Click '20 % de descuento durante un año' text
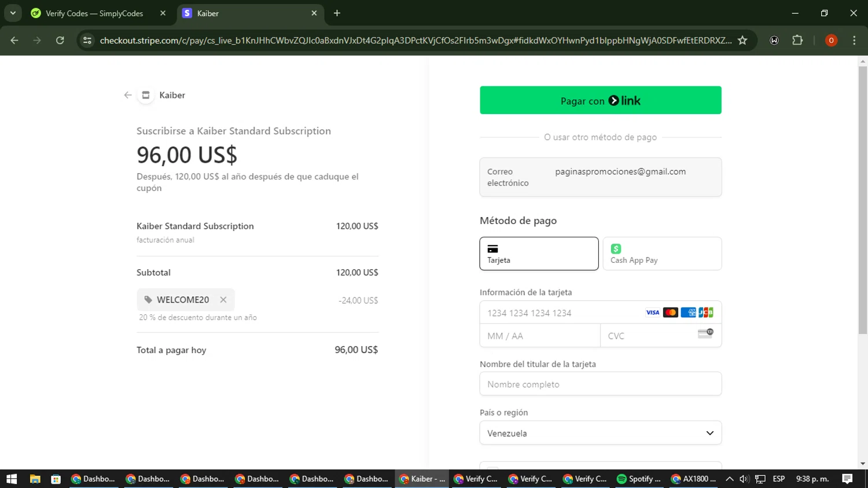The height and width of the screenshot is (488, 868). click(198, 317)
